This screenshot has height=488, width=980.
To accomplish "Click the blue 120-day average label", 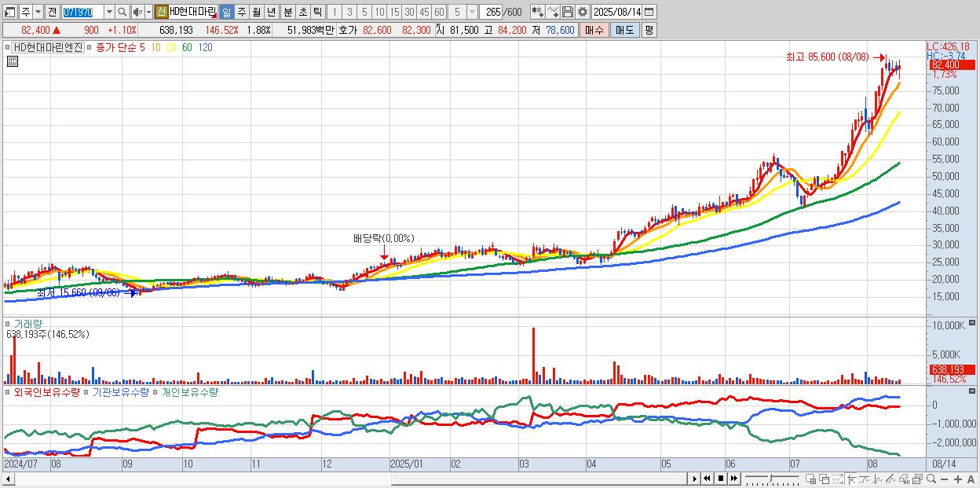I will pyautogui.click(x=205, y=47).
